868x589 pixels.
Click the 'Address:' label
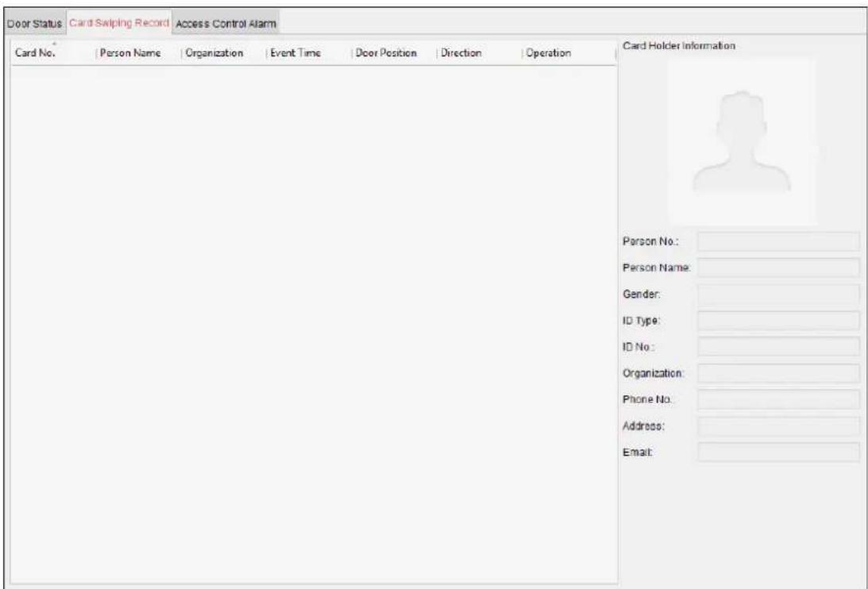(644, 426)
